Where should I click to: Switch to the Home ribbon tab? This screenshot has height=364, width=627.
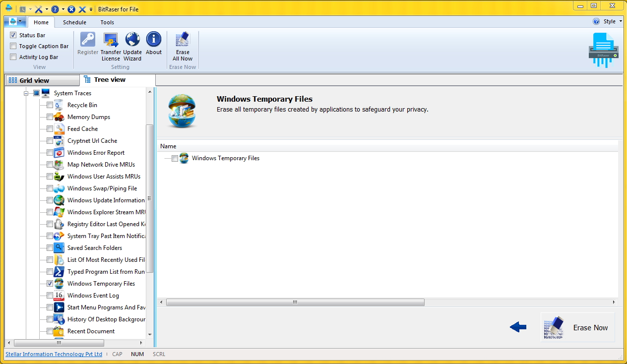click(41, 22)
